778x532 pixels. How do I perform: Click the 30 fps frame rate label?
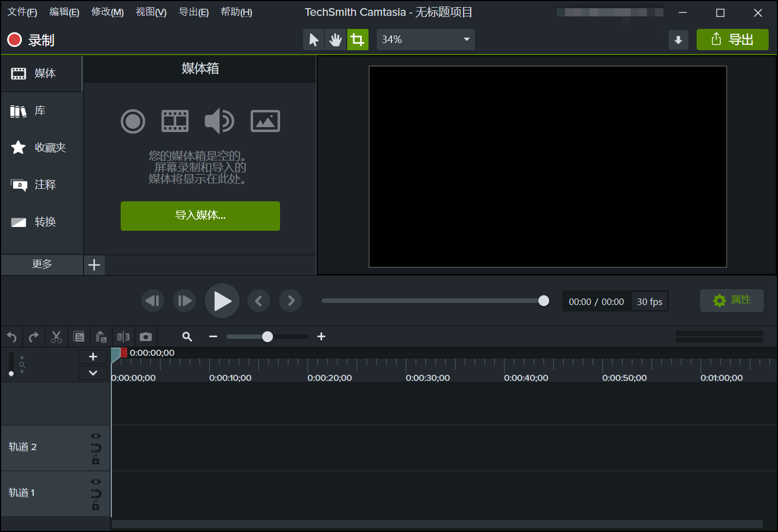click(650, 302)
